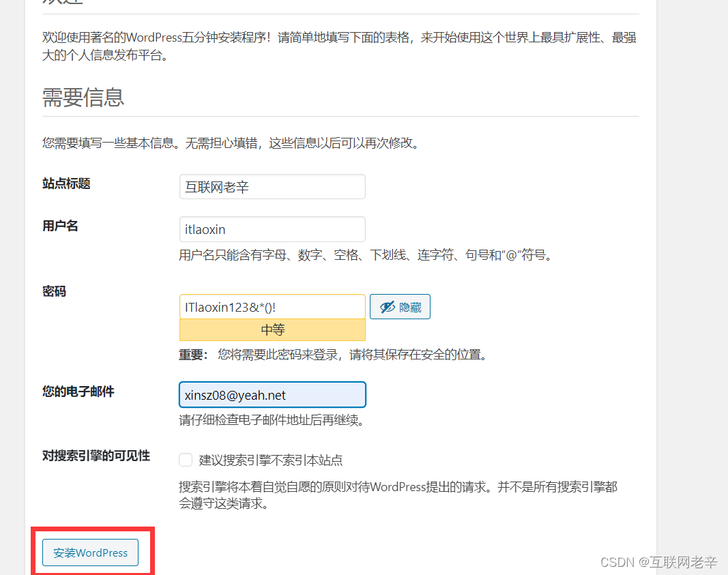The image size is (728, 575).
Task: Hide the password with 隐藏 button
Action: [400, 307]
